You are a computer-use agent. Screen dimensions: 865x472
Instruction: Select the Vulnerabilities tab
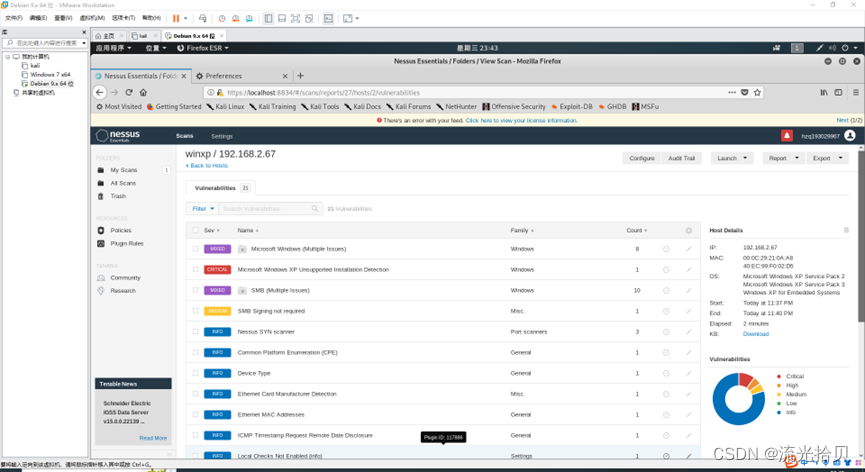tap(221, 188)
